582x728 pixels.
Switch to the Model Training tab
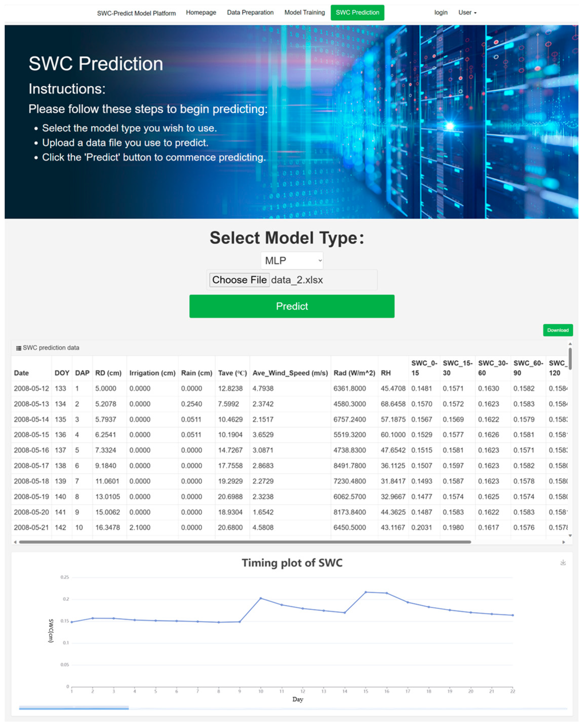tap(304, 12)
